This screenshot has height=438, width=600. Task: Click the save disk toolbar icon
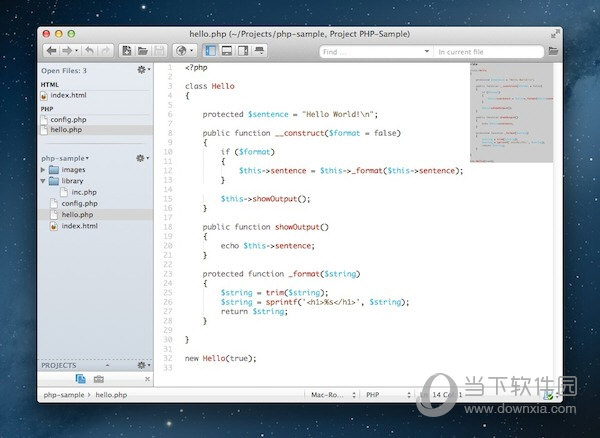pyautogui.click(x=159, y=50)
